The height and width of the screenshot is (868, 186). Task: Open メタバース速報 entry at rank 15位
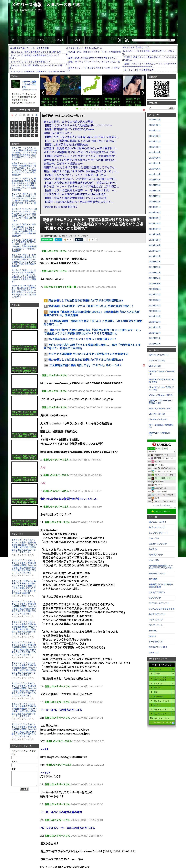[x=161, y=478]
